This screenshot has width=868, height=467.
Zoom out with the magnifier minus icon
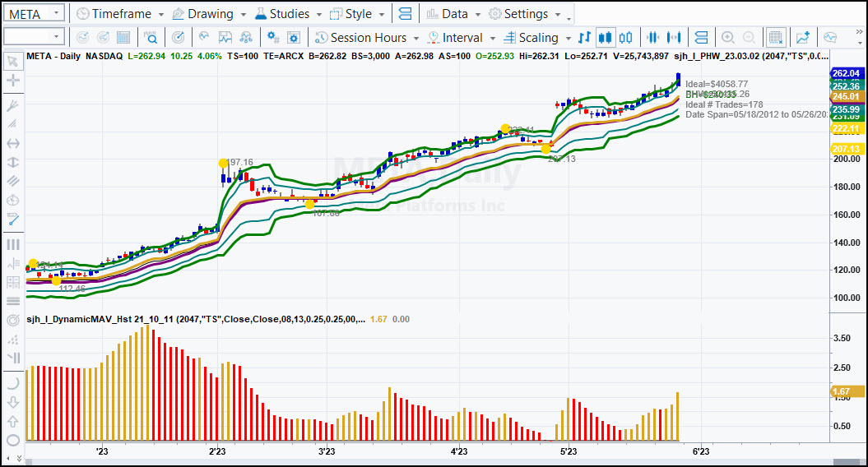point(749,38)
